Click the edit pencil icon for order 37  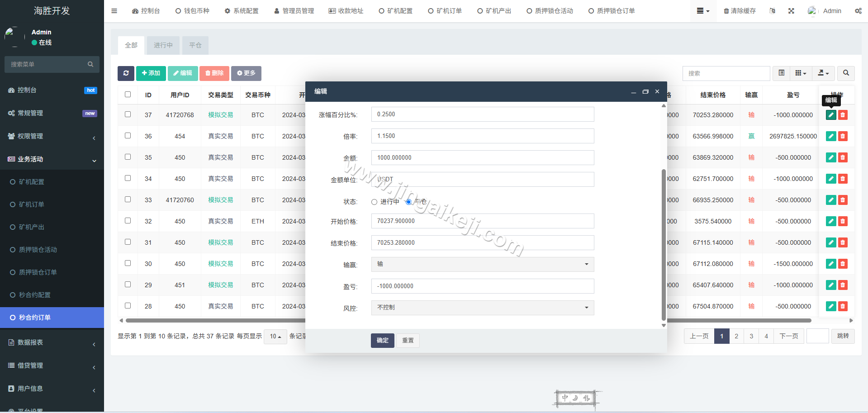tap(830, 115)
